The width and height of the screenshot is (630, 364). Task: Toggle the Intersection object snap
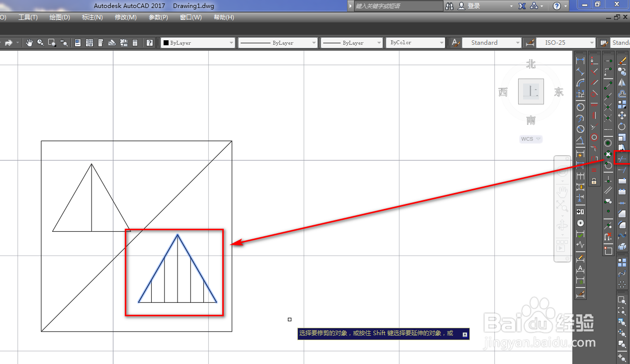click(608, 107)
